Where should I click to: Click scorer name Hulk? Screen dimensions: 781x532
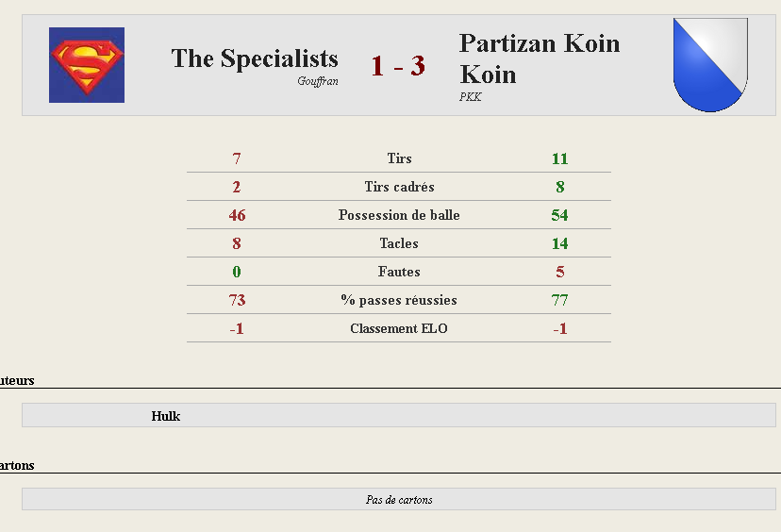166,416
